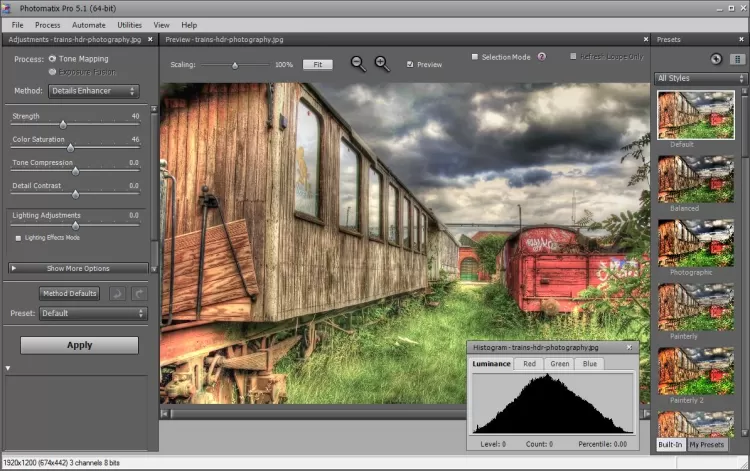This screenshot has width=750, height=471.
Task: Click the Color Saturation slider handle
Action: click(x=70, y=147)
